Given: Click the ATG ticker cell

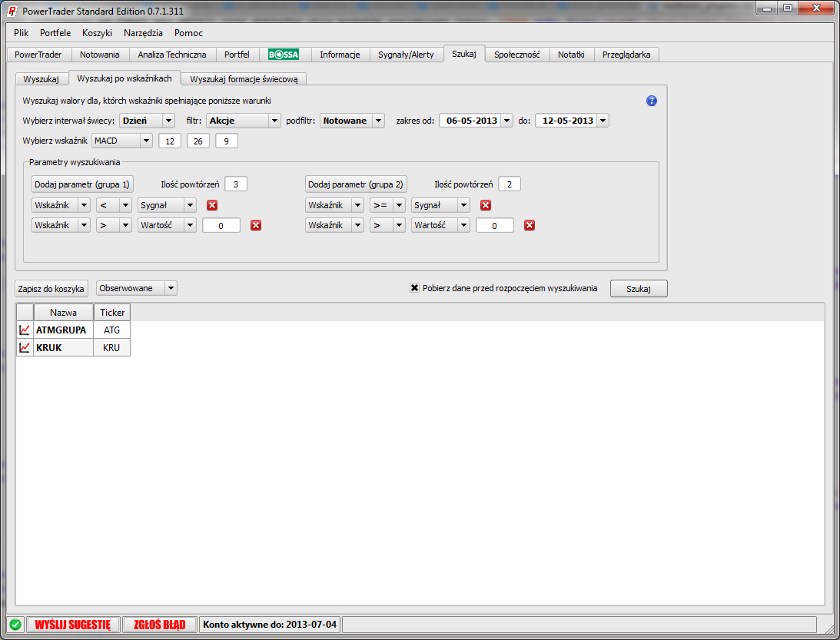Looking at the screenshot, I should 112,330.
